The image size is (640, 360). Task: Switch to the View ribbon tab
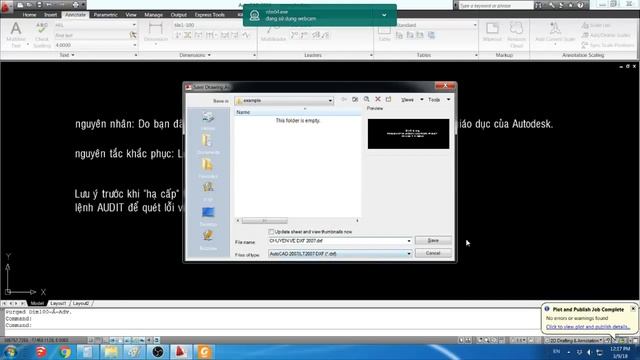coord(131,15)
